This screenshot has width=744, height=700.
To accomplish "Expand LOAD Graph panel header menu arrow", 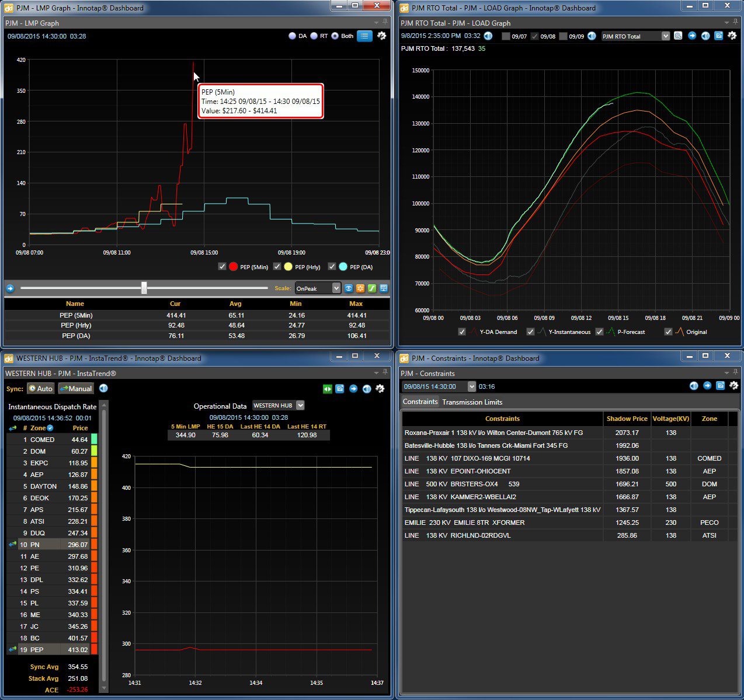I will pos(726,23).
